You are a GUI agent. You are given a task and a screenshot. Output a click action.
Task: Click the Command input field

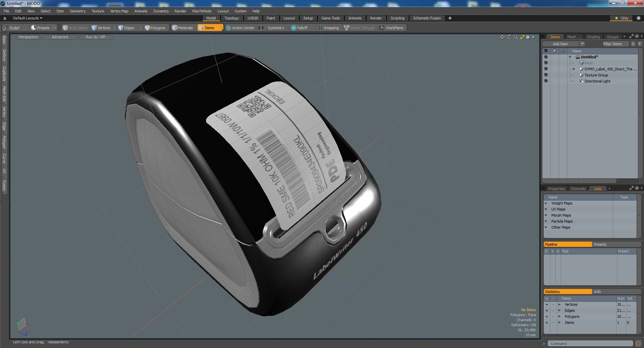click(x=590, y=344)
